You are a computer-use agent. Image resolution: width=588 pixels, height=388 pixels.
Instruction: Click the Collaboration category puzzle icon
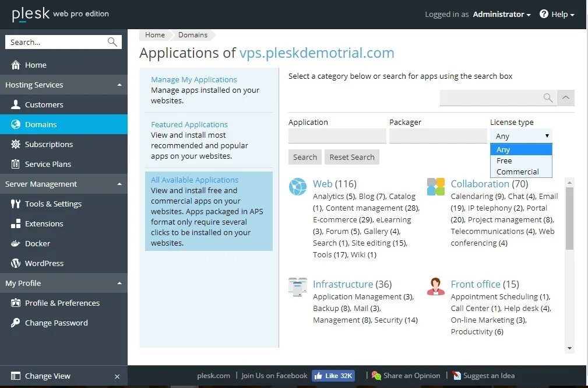[x=436, y=187]
